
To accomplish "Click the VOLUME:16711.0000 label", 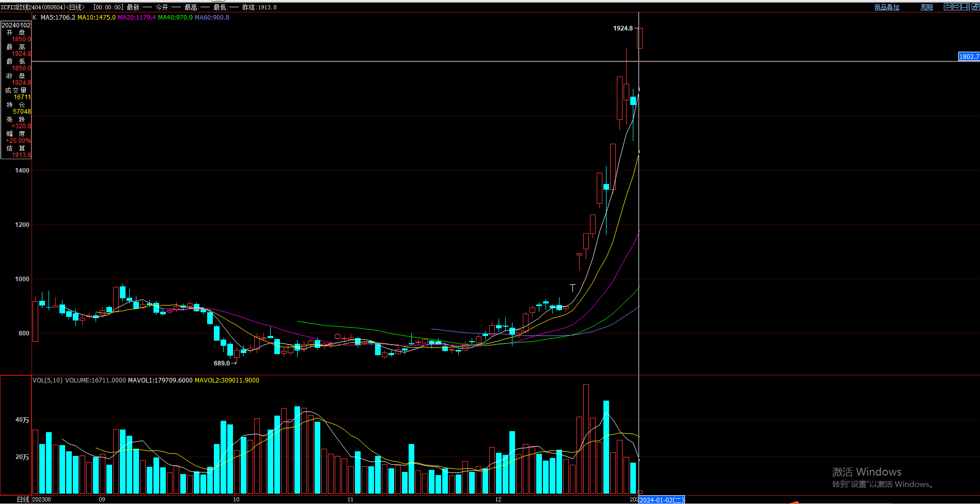I will 96,380.
